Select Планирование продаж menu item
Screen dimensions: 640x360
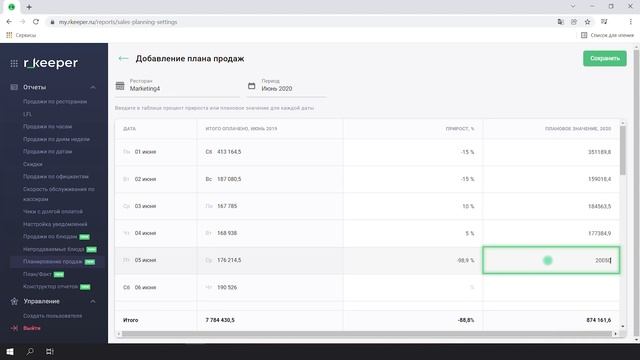click(52, 262)
